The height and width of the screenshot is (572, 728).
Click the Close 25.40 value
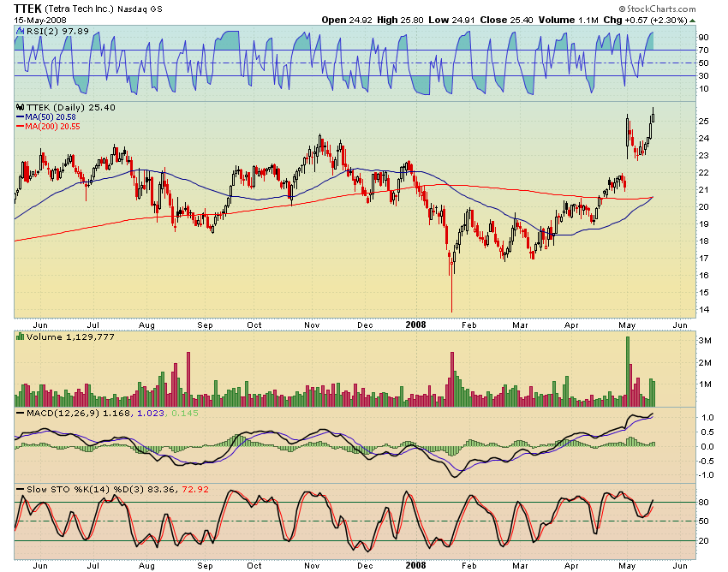506,20
